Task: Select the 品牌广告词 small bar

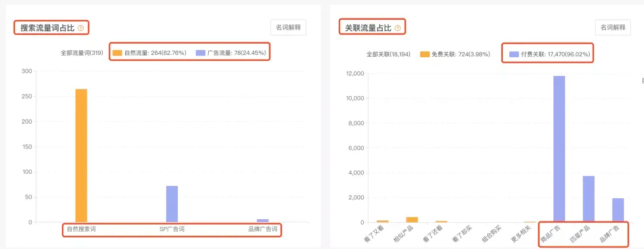Action: tap(263, 220)
